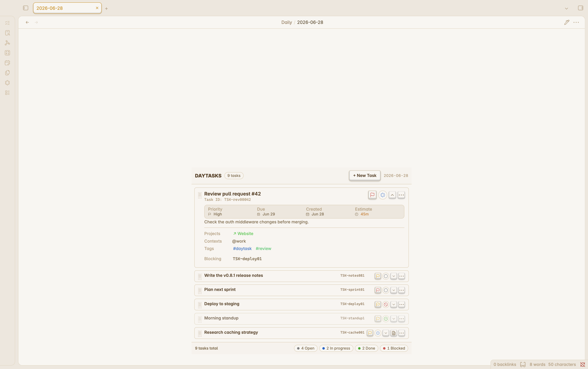
Task: Filter by 4 Open status pill
Action: [x=306, y=348]
